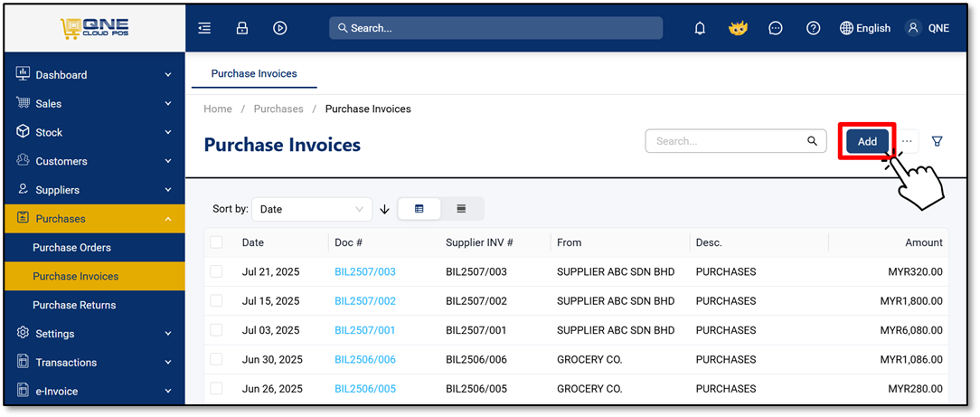Click the Suppliers person icon
Image resolution: width=980 pixels, height=417 pixels.
click(23, 189)
